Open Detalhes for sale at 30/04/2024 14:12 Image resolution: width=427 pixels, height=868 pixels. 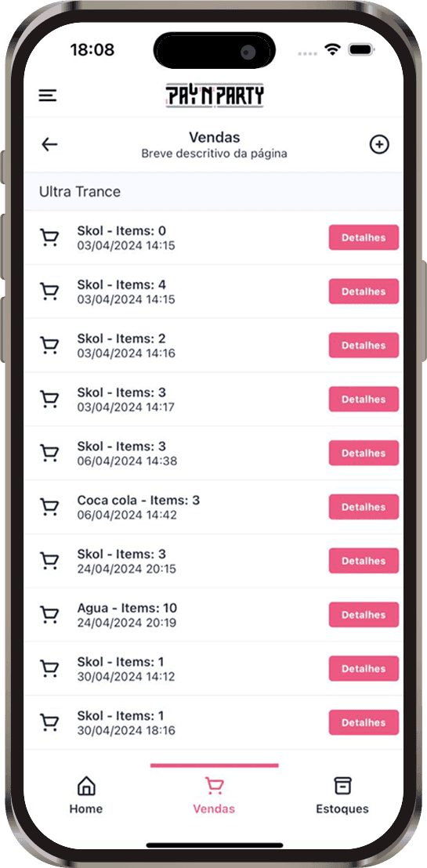[364, 669]
